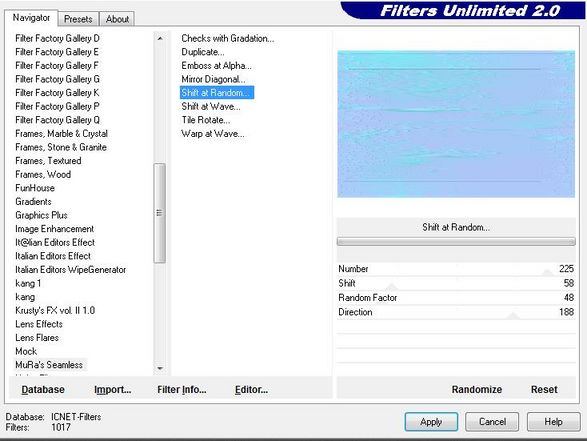Select the highlighted Shift at Random filter
The width and height of the screenshot is (587, 441).
(x=217, y=92)
